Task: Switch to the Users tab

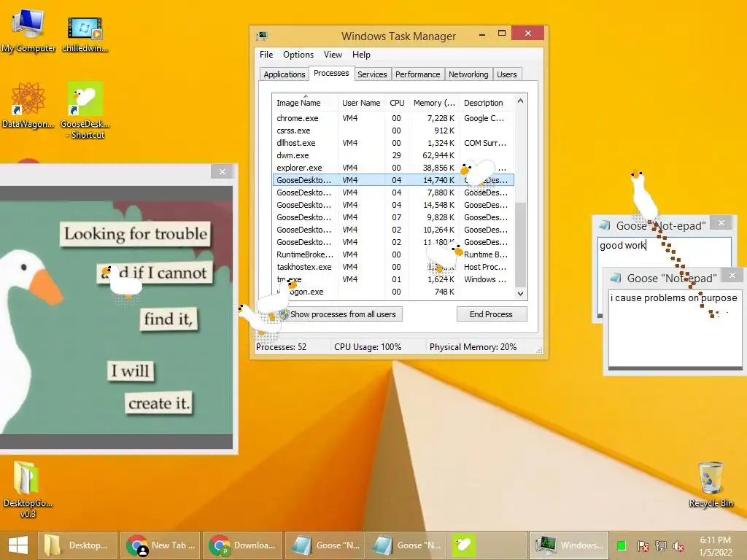Action: (506, 74)
